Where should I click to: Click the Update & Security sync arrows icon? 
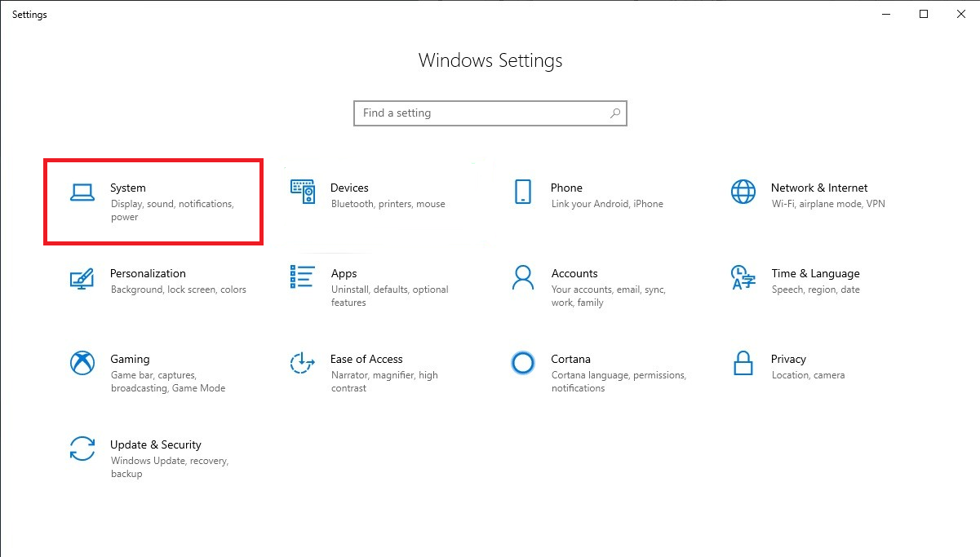click(82, 449)
